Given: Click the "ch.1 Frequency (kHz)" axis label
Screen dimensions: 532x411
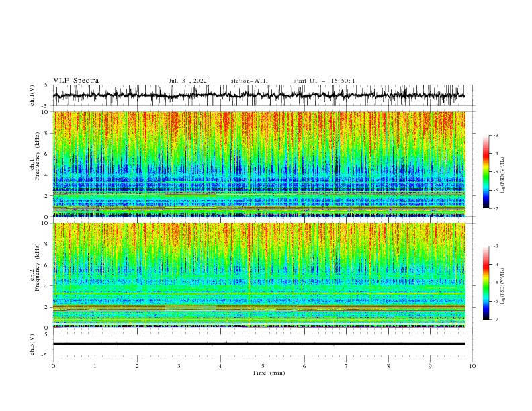Looking at the screenshot, I should click(35, 156).
